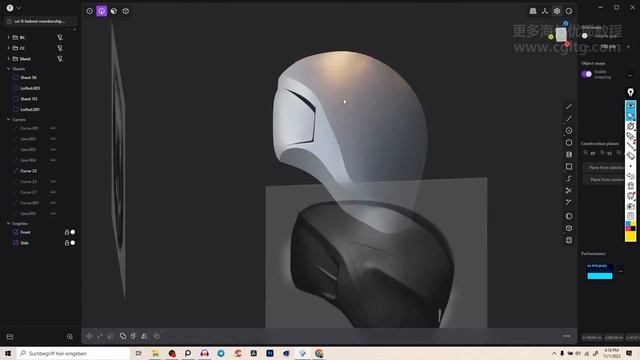Collapse the Empties section

[x=9, y=223]
